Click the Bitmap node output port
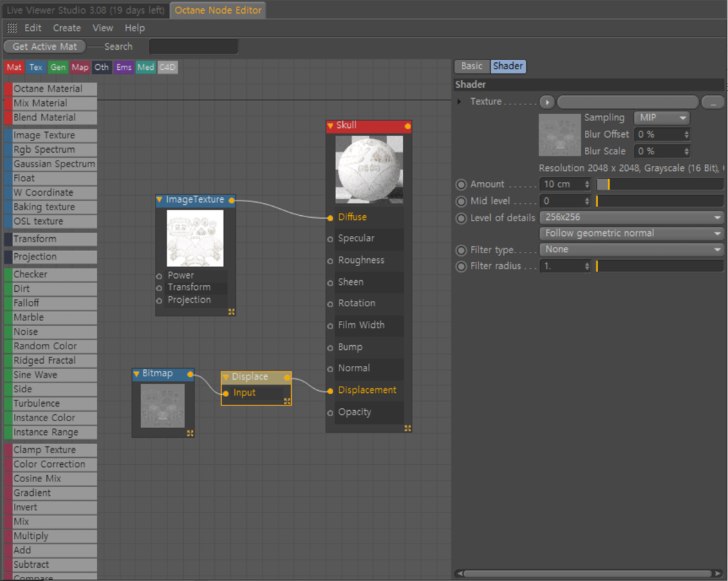Screen dimensions: 728x581 [190, 374]
